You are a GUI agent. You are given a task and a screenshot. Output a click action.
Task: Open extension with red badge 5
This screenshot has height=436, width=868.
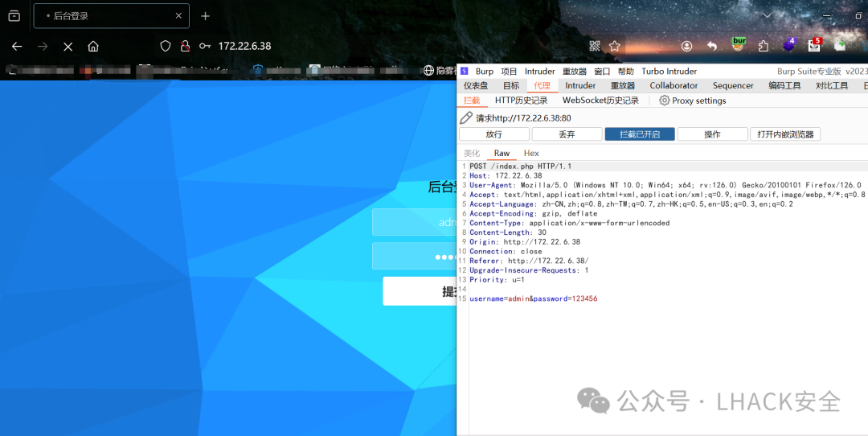pos(814,45)
